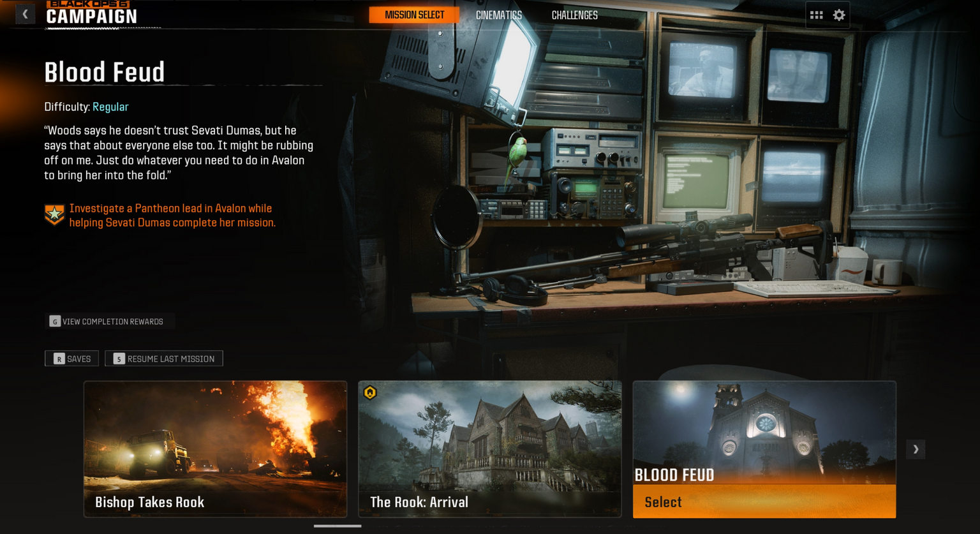Click the gold badge on The Rook: Arrival

[x=370, y=392]
